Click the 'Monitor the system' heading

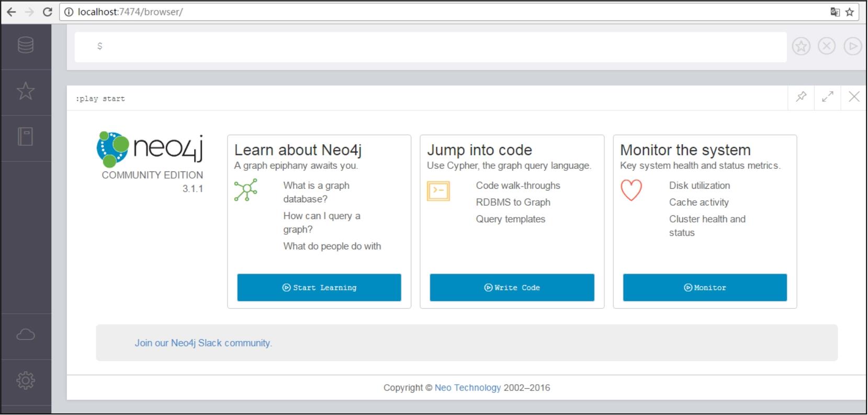685,150
